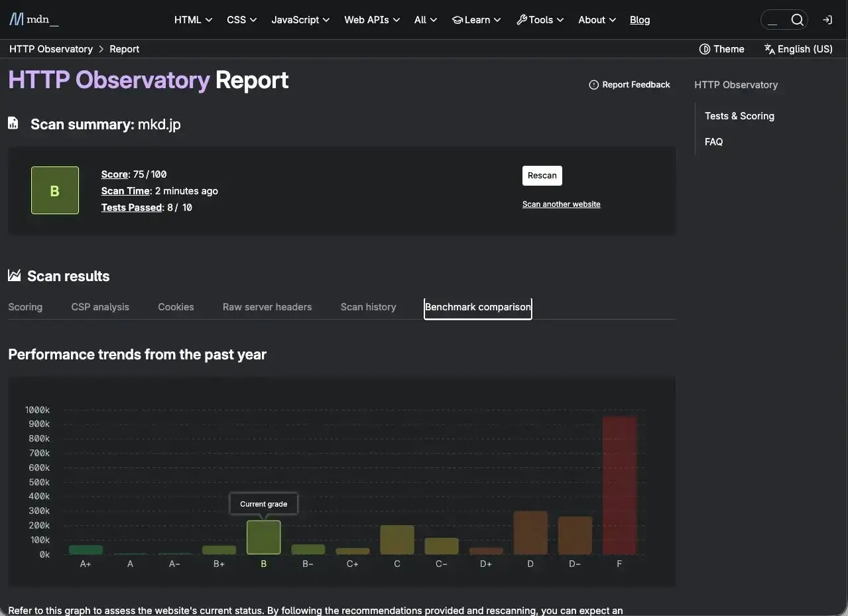Open the search magnifier icon
The image size is (848, 616).
798,20
